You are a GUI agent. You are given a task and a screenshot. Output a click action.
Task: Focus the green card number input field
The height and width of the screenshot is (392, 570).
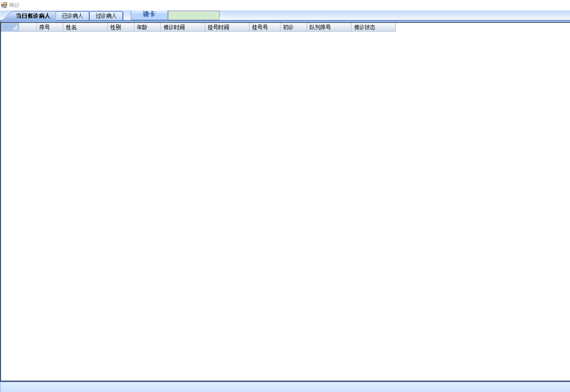194,15
